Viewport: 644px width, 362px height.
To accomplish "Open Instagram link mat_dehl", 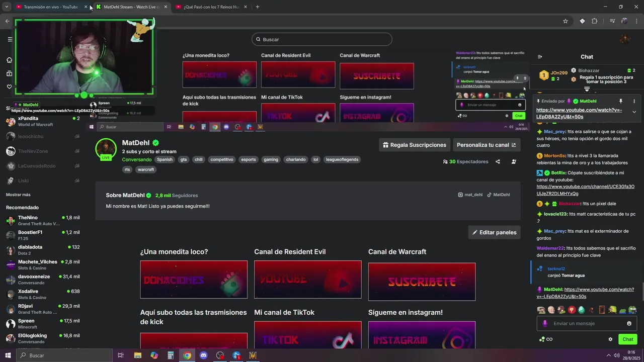I will [x=470, y=195].
